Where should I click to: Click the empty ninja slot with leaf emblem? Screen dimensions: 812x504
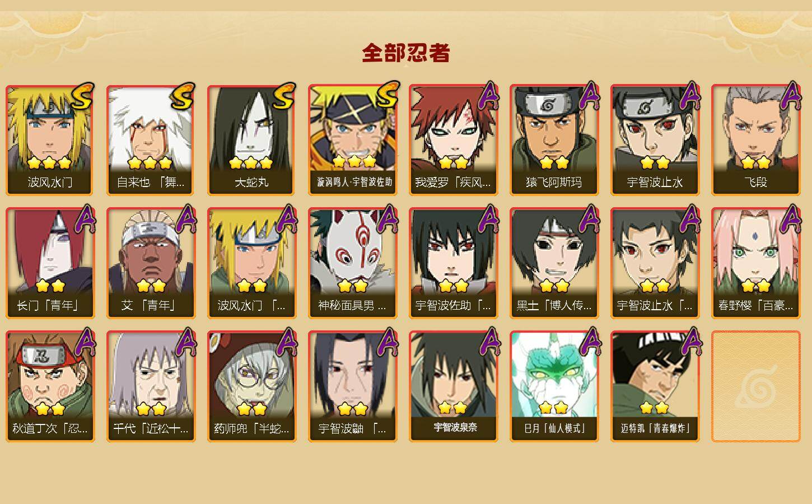tap(755, 386)
